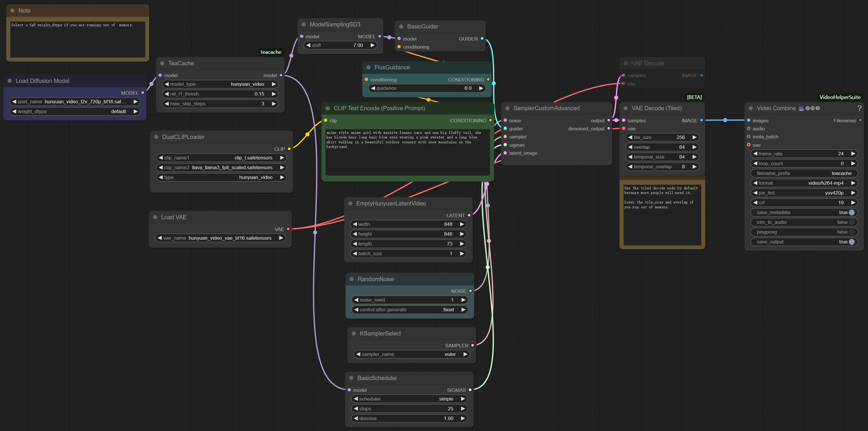Collapse the TeaCache node with its title dot
Screen dimensions: 868x431
coord(163,63)
